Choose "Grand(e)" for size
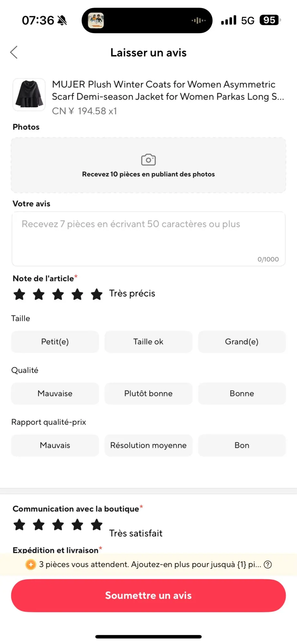This screenshot has height=644, width=297. tap(242, 342)
